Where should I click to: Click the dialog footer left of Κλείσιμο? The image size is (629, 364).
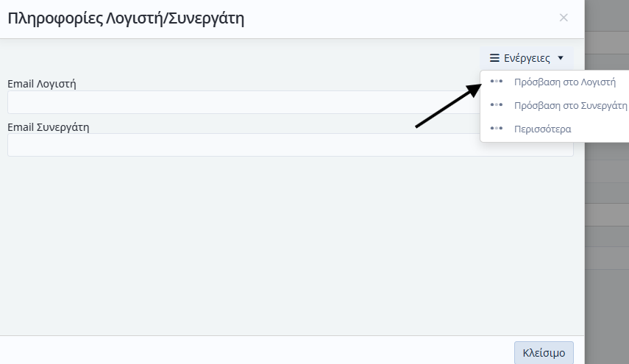[x=257, y=351]
